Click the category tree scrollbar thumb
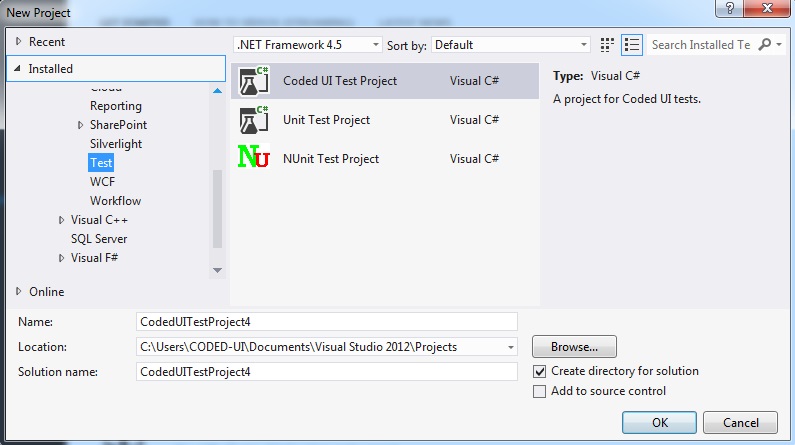Screen dimensions: 795x445 [x=218, y=209]
